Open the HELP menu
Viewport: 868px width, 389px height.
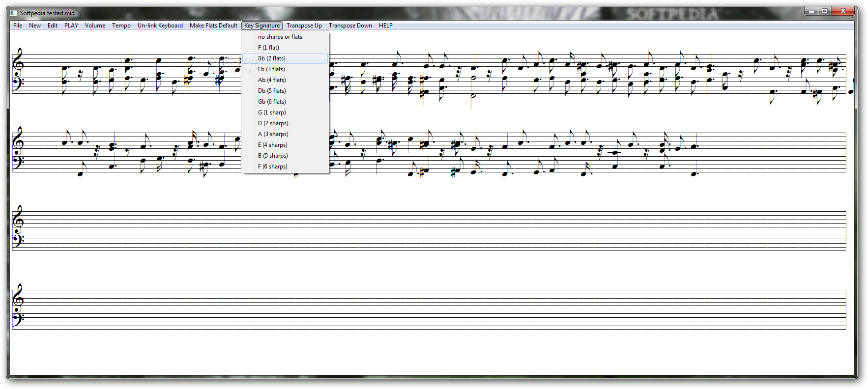[386, 26]
